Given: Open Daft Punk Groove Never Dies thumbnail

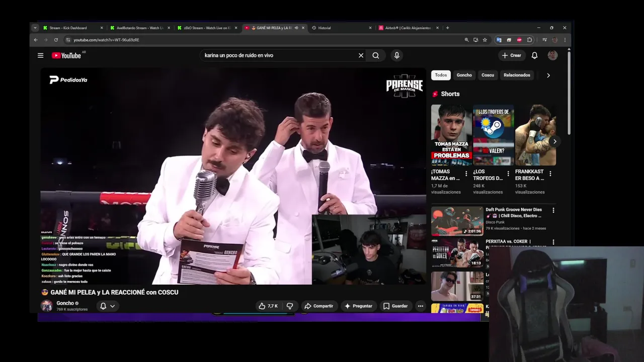Looking at the screenshot, I should click(457, 221).
